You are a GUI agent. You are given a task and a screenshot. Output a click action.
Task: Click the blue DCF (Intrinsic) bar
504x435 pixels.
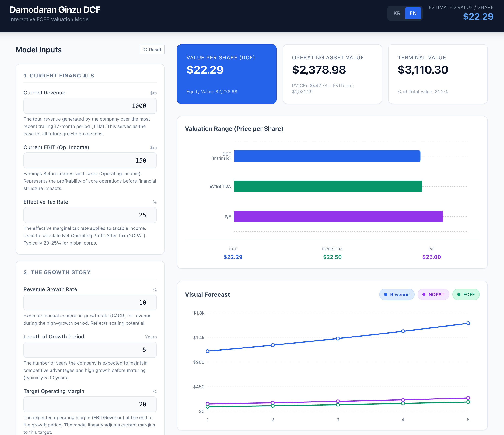327,156
